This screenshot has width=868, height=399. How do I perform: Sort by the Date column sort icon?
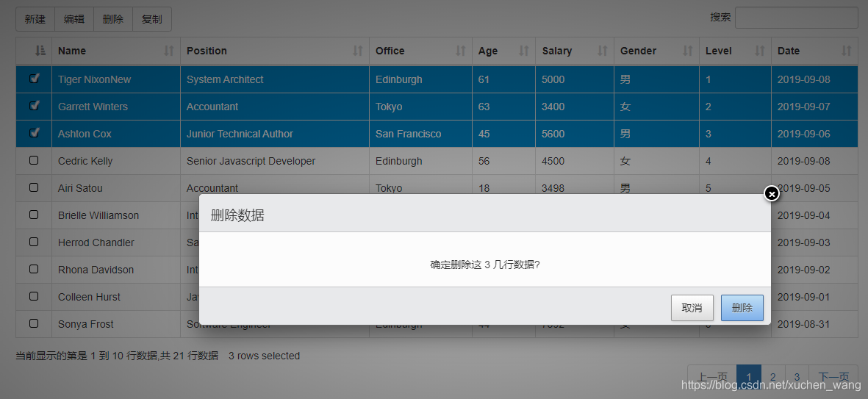(x=846, y=51)
